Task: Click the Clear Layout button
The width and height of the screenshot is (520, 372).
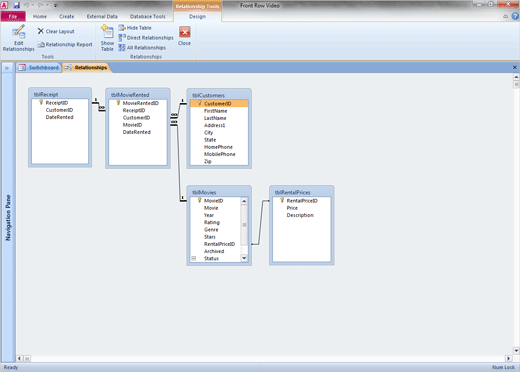Action: pos(56,31)
